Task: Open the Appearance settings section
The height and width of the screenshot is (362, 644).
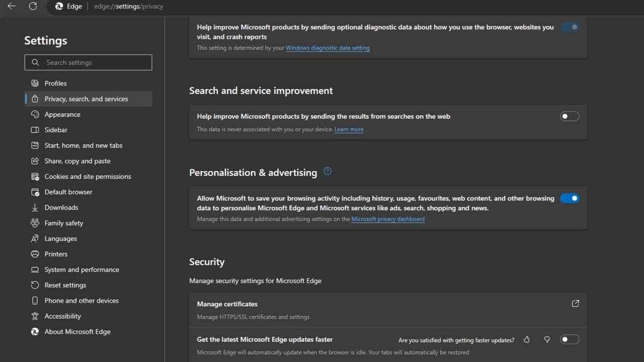Action: (61, 114)
